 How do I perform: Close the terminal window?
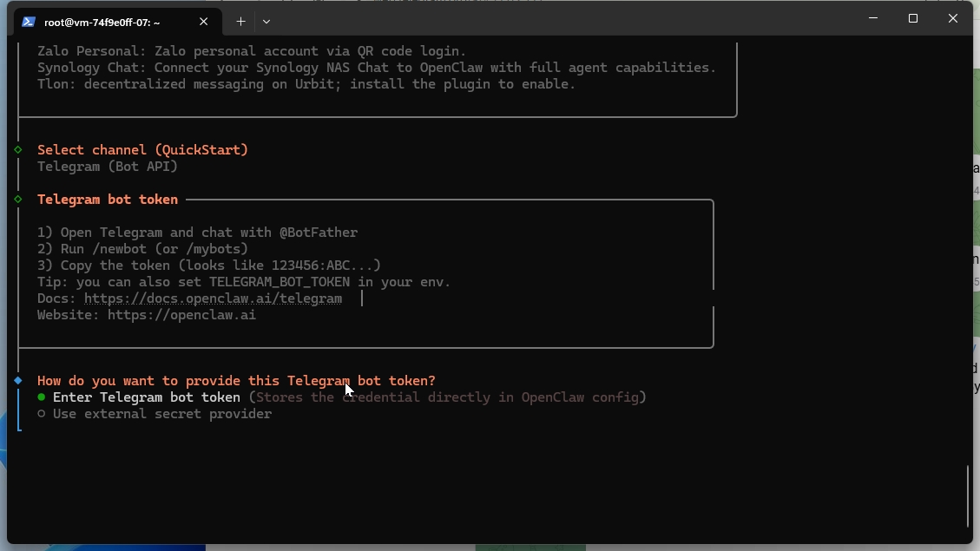tap(953, 18)
